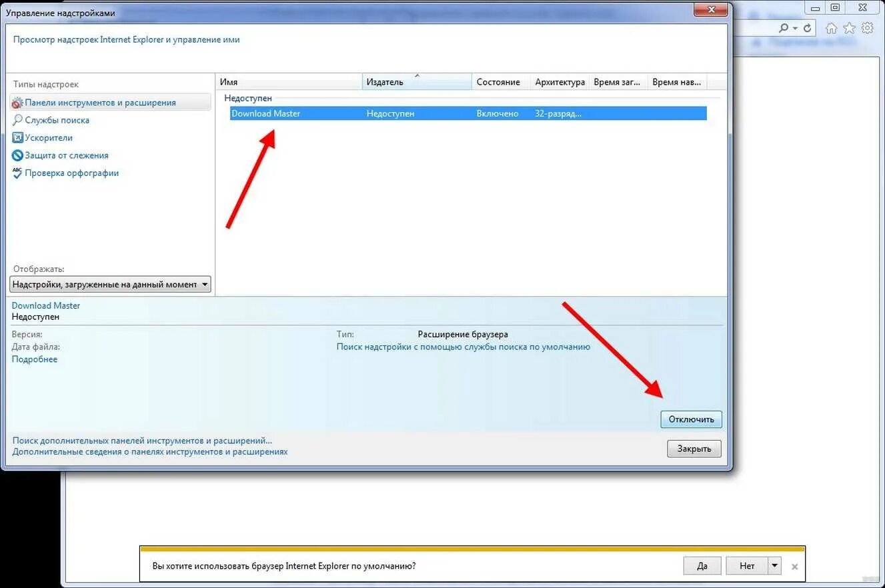Screen dimensions: 885x588
Task: Sort the list by Имя column
Action: coord(289,82)
